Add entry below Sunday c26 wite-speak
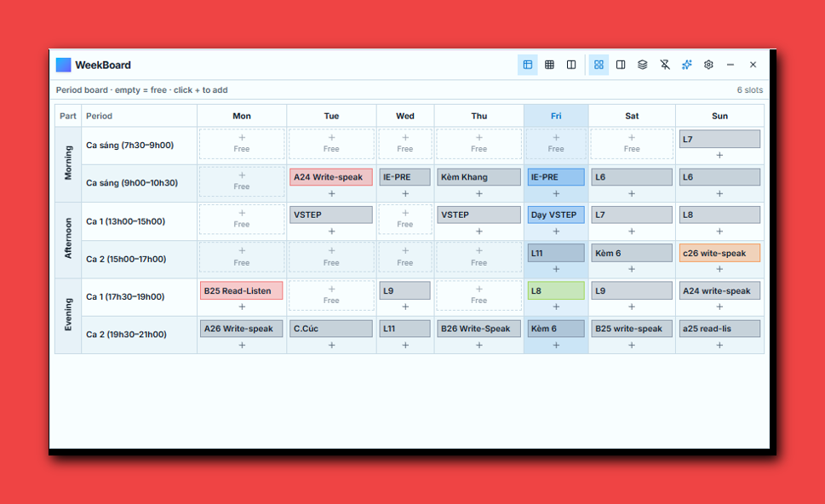825x504 pixels. pos(719,269)
